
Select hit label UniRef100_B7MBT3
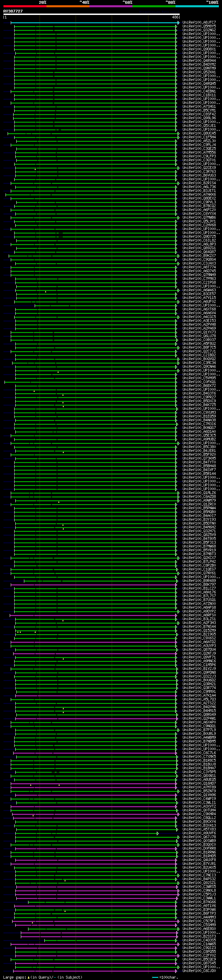point(199,554)
